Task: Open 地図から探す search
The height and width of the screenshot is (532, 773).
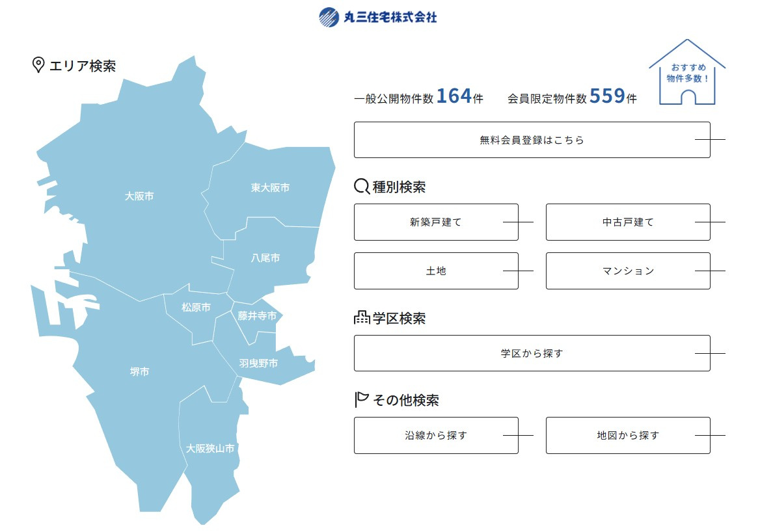Action: 627,435
